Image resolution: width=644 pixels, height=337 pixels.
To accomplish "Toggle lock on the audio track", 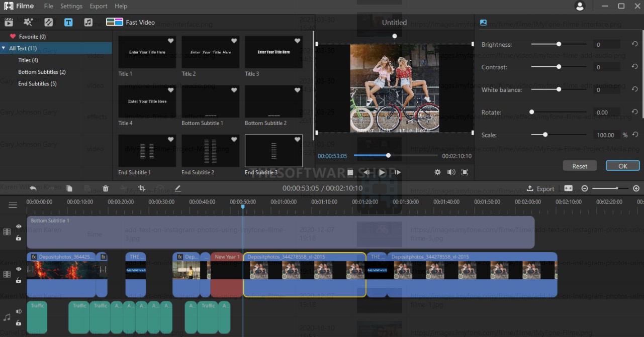I will 19,323.
